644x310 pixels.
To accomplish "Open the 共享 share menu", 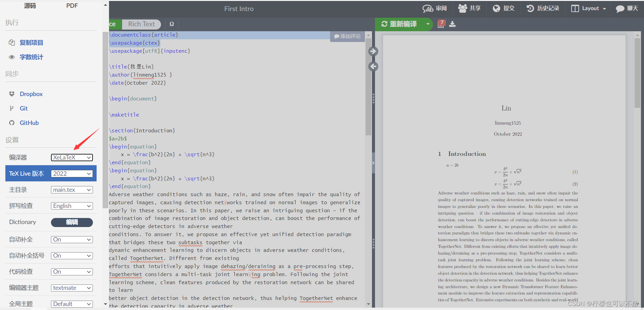I will (469, 8).
